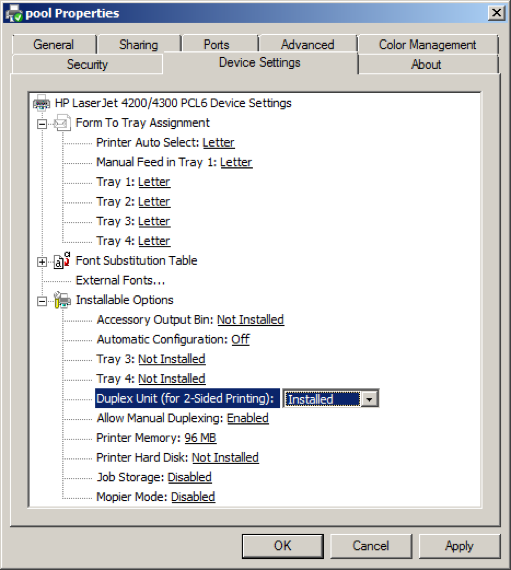Collapse the Installable Options node
Screen dimensions: 511x570
42,301
